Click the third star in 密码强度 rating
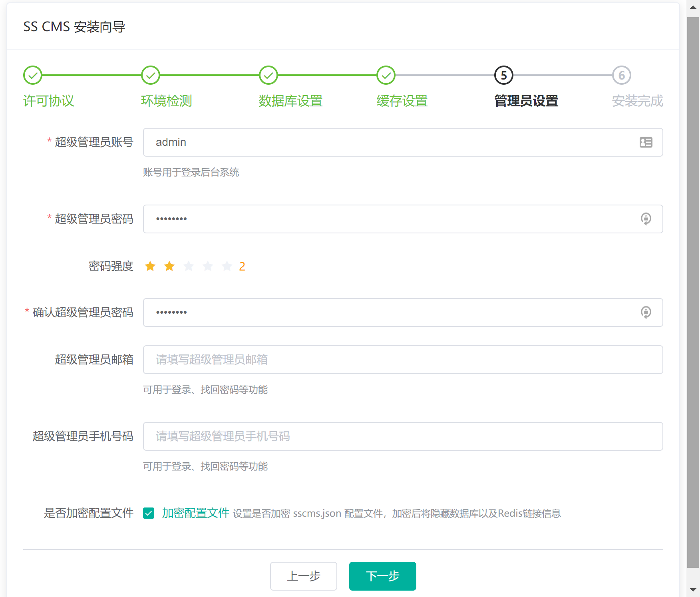Image resolution: width=700 pixels, height=597 pixels. click(188, 266)
